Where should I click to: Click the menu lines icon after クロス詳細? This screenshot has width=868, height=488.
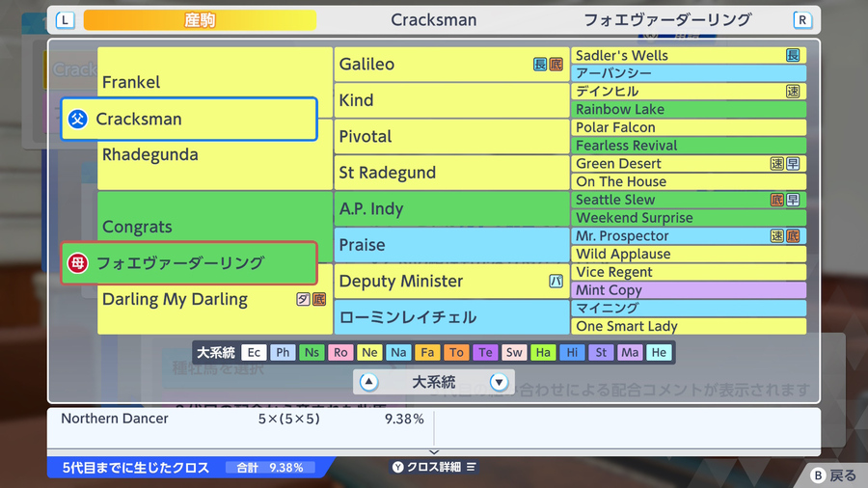471,467
